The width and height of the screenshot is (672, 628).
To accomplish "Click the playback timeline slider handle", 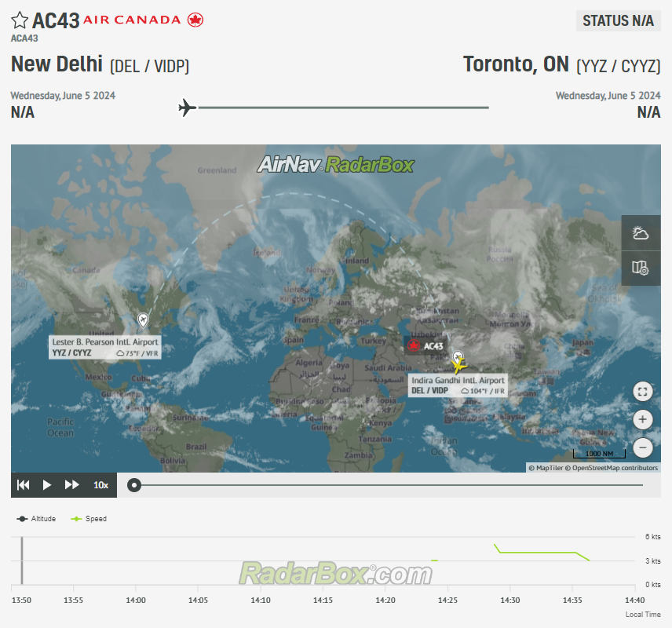I will 134,485.
